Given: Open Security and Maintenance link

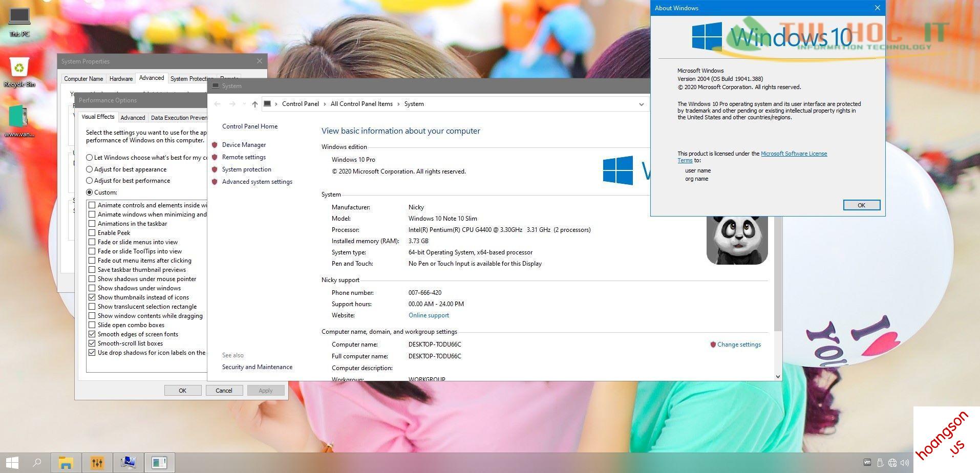Looking at the screenshot, I should point(257,367).
